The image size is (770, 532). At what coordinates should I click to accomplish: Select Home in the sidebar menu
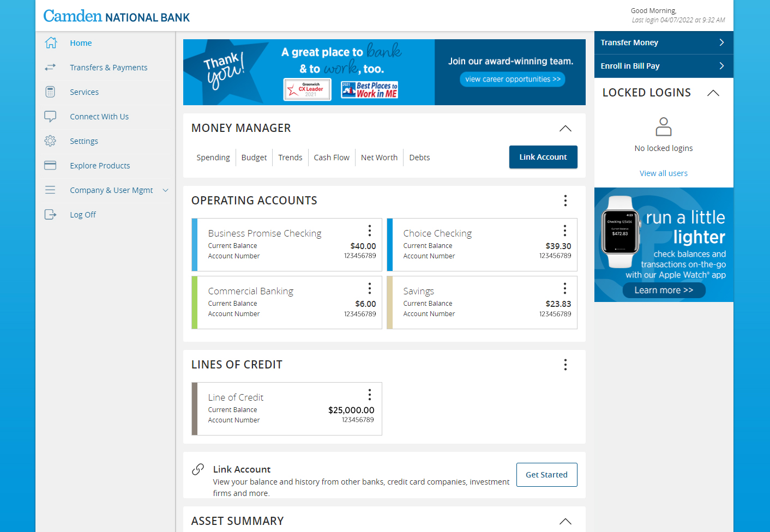pos(81,43)
